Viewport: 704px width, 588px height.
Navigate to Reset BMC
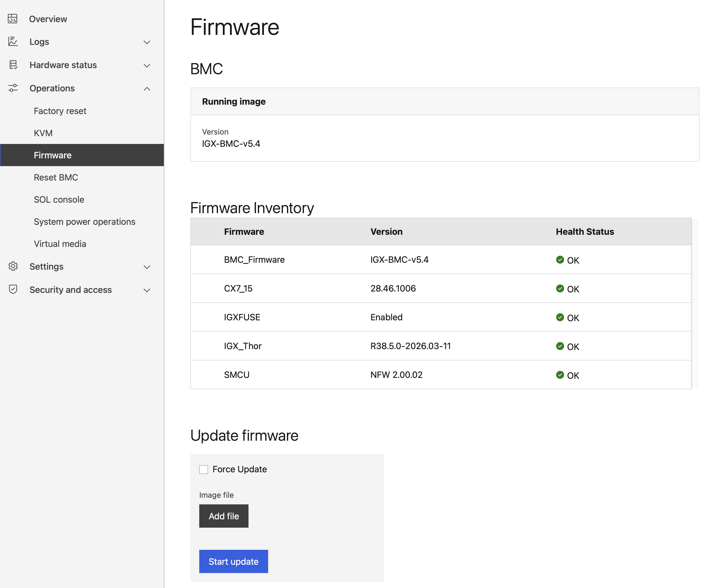coord(56,177)
